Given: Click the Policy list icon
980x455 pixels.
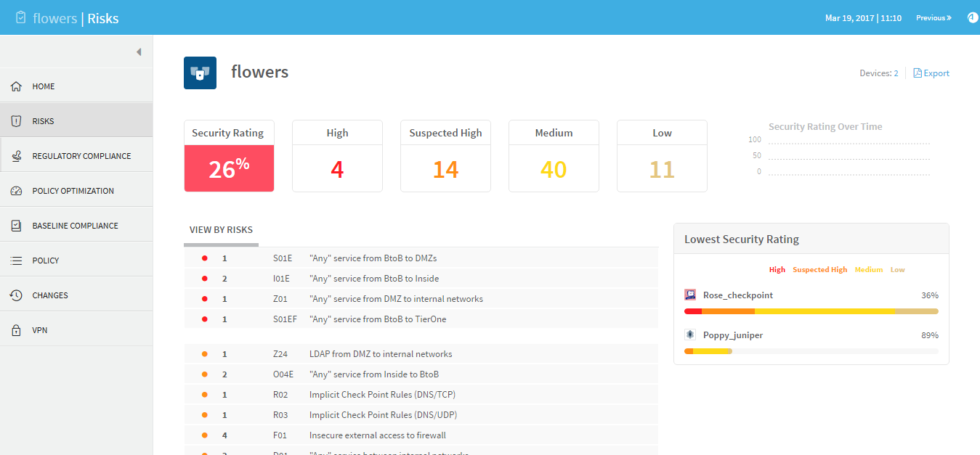Looking at the screenshot, I should pyautogui.click(x=16, y=261).
